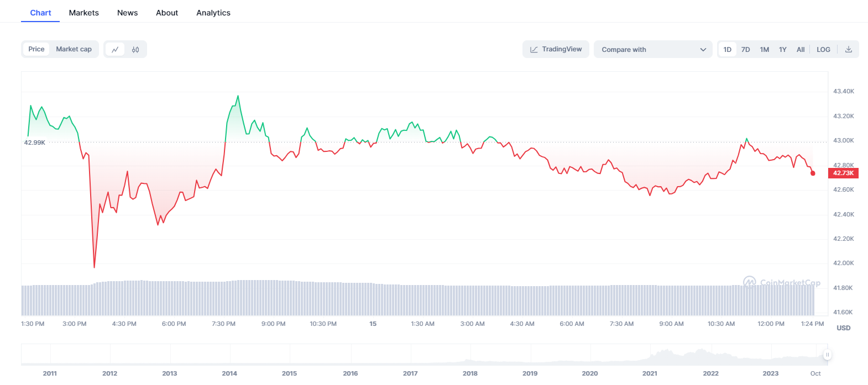Switch to candlestick chart icon

coord(135,49)
